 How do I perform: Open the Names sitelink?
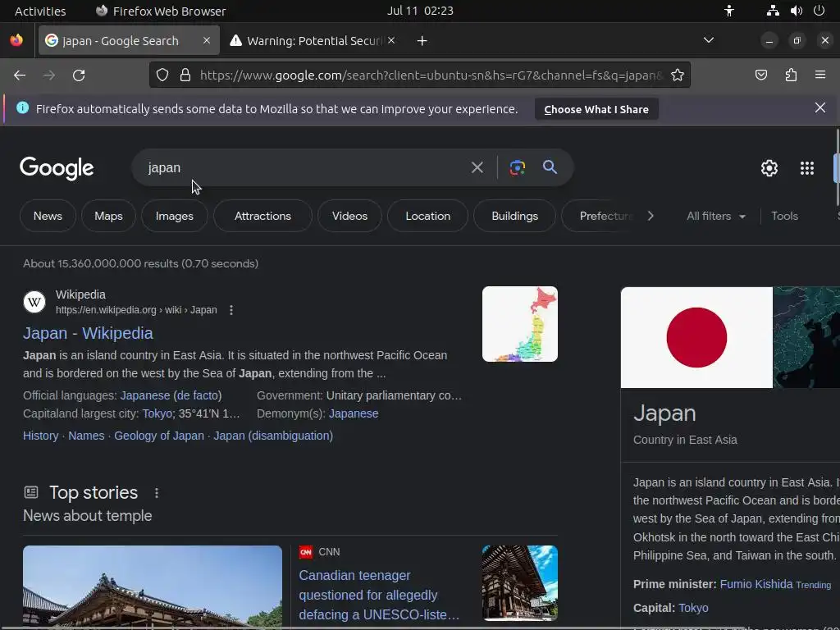(86, 436)
